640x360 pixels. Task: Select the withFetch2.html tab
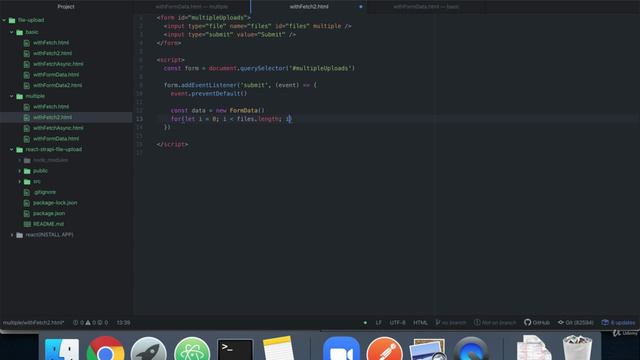(309, 7)
